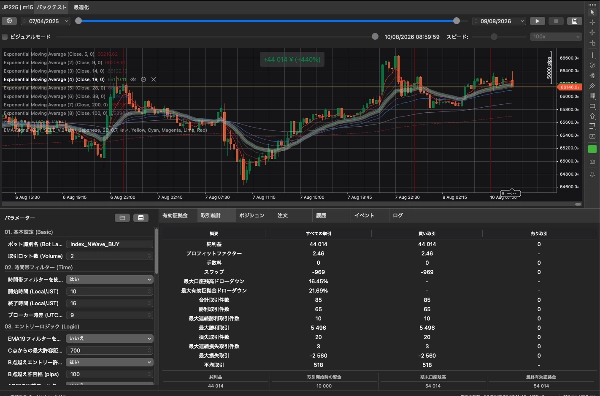
Task: Click the max distance field showing 700
Action: tap(110, 350)
